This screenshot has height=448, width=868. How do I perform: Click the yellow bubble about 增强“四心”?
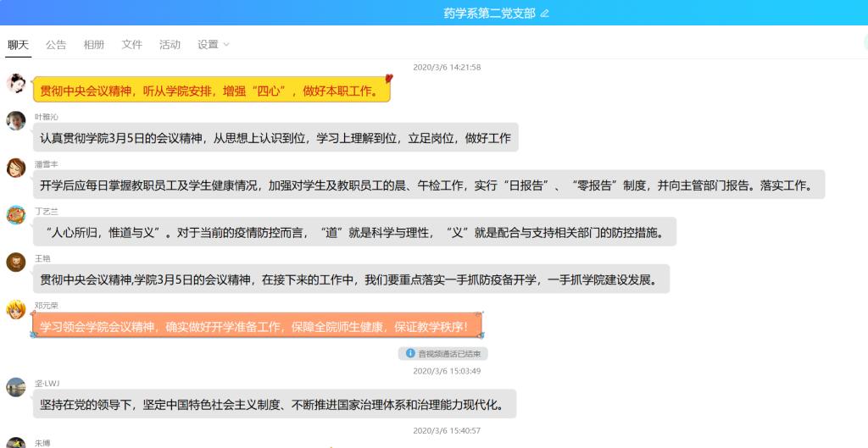(x=212, y=90)
